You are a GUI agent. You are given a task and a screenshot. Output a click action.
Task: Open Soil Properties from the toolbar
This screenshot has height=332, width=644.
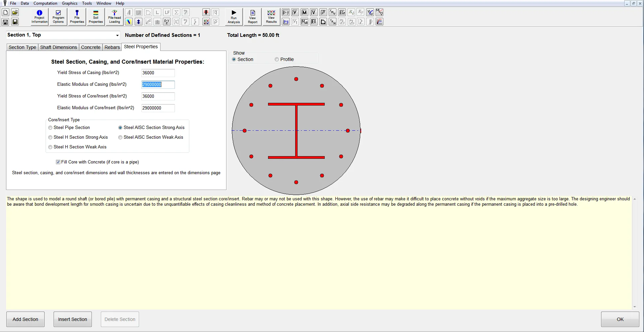pyautogui.click(x=96, y=17)
